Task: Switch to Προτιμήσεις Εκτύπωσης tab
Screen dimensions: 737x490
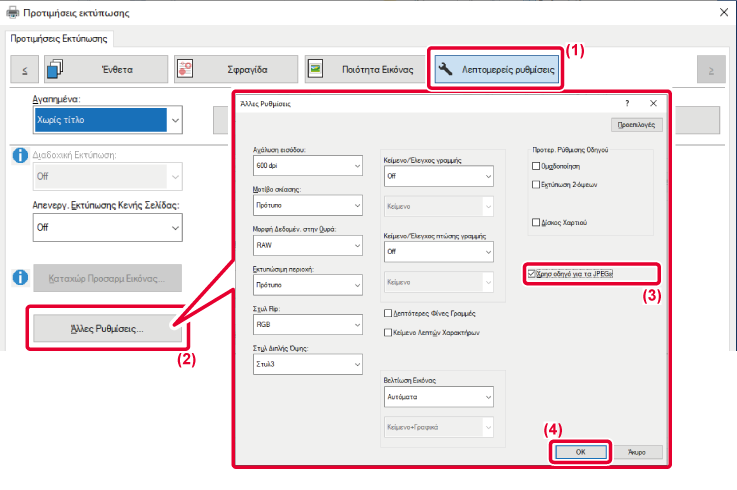Action: point(62,39)
